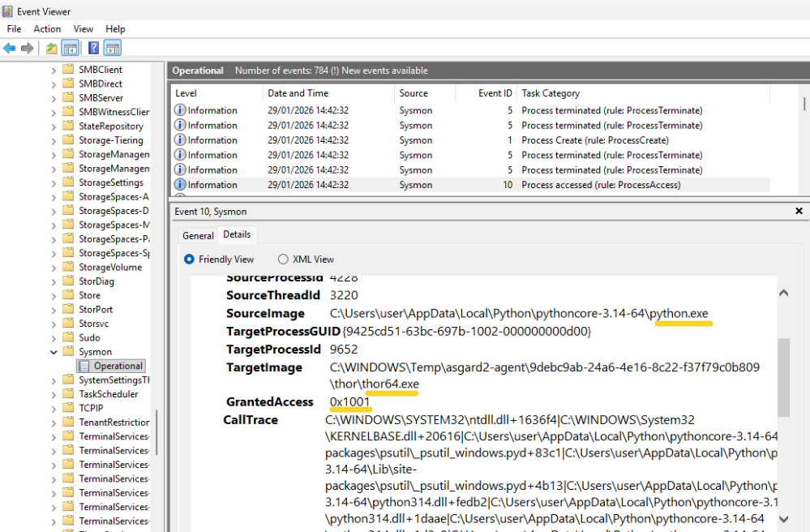This screenshot has height=532, width=810.
Task: Expand the TaskScheduler folder node
Action: coord(54,394)
